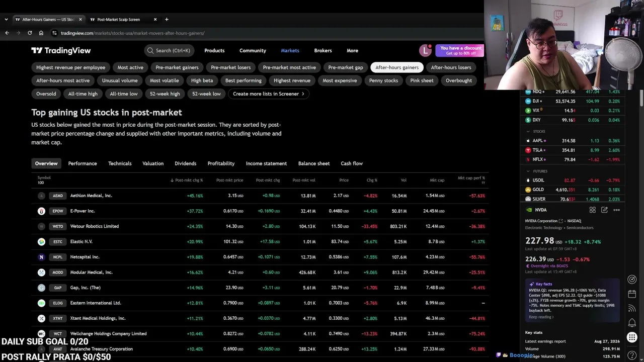Image resolution: width=644 pixels, height=362 pixels.
Task: Open the TradingView home logo
Action: (61, 50)
